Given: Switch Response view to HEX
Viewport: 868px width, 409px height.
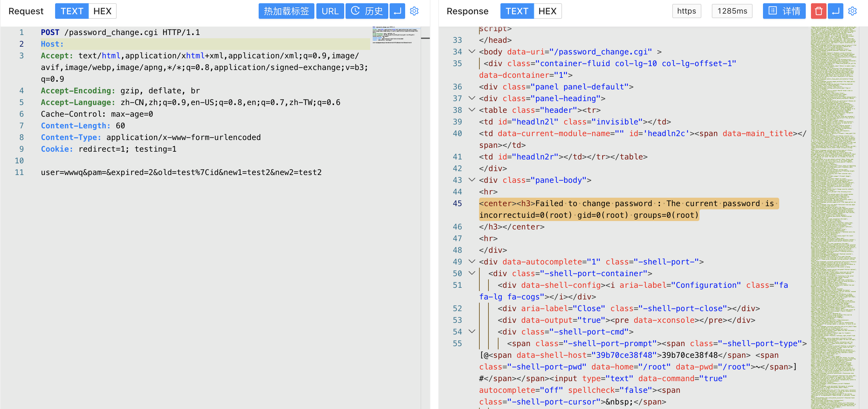Looking at the screenshot, I should (547, 11).
